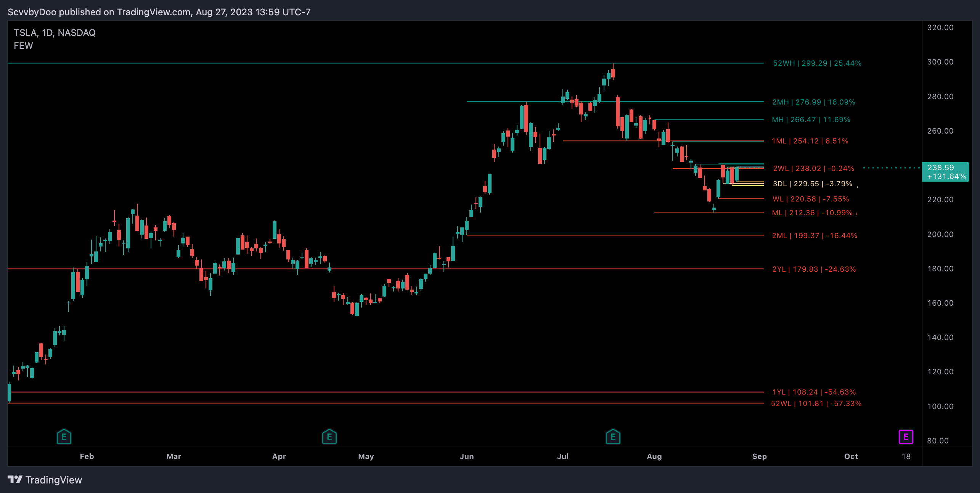Click the May label on the time axis
Viewport: 980px width, 493px height.
tap(366, 456)
